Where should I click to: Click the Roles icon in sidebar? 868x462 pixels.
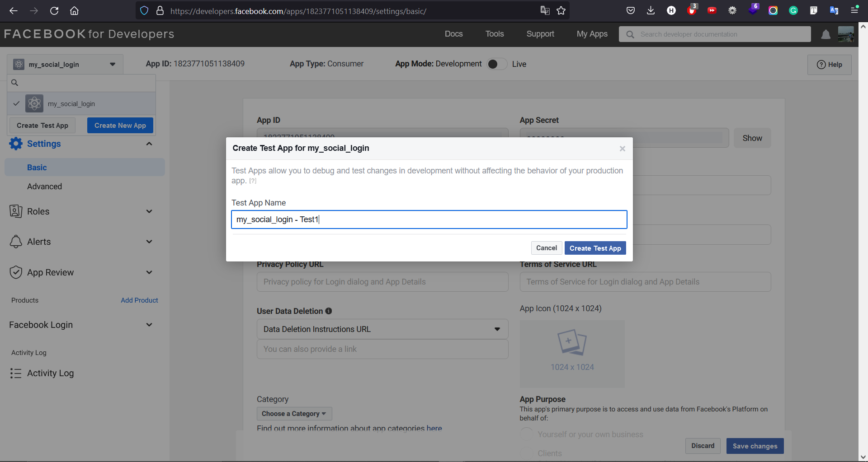click(x=16, y=211)
